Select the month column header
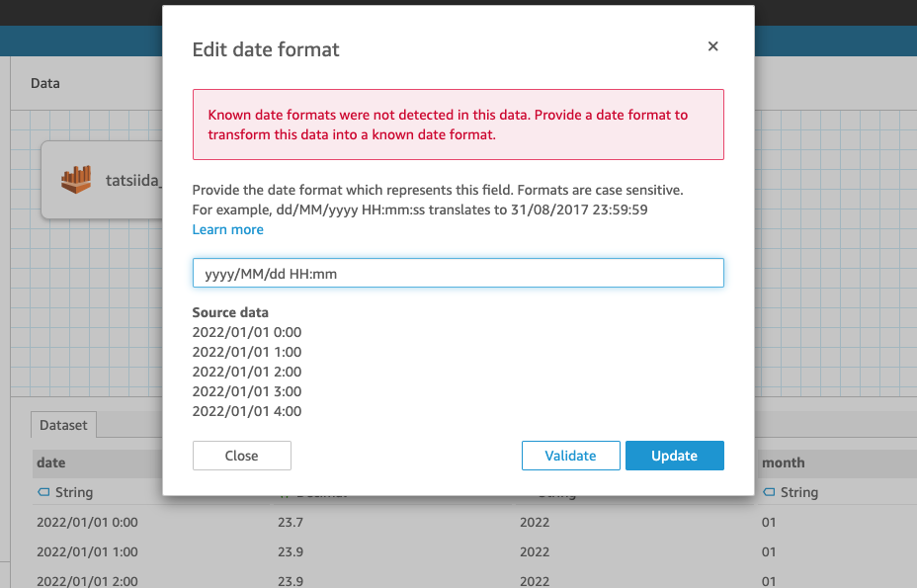The width and height of the screenshot is (917, 588). (783, 462)
